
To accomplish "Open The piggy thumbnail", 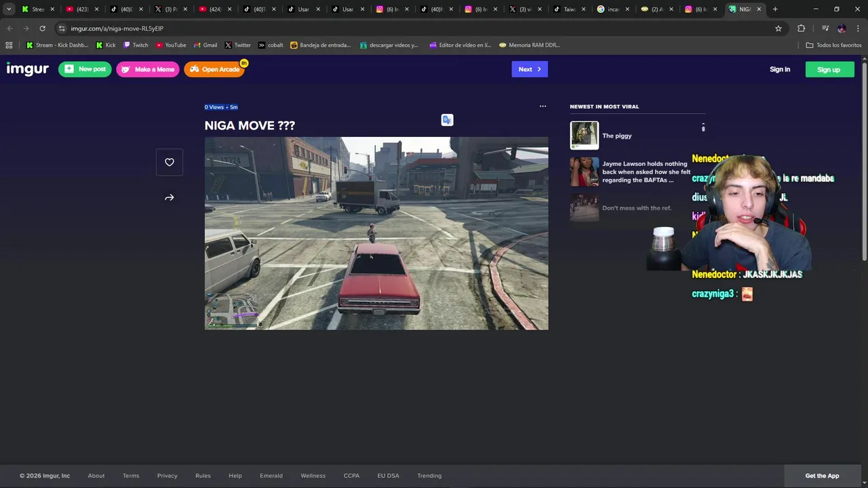I will [x=585, y=136].
